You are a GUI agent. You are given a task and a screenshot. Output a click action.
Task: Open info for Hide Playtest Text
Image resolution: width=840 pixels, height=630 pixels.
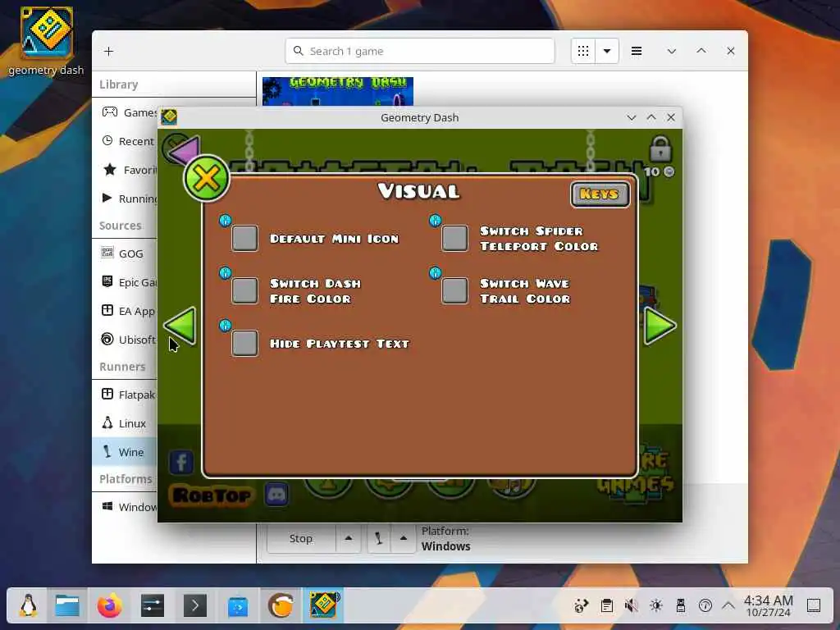pos(225,325)
